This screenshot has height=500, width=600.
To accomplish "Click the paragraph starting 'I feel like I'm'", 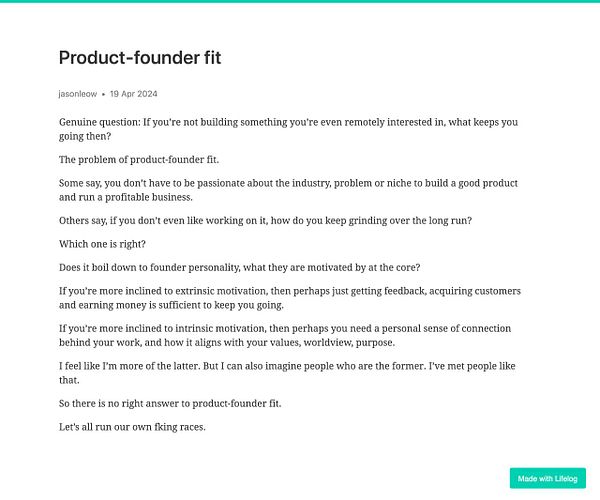I will tap(287, 373).
